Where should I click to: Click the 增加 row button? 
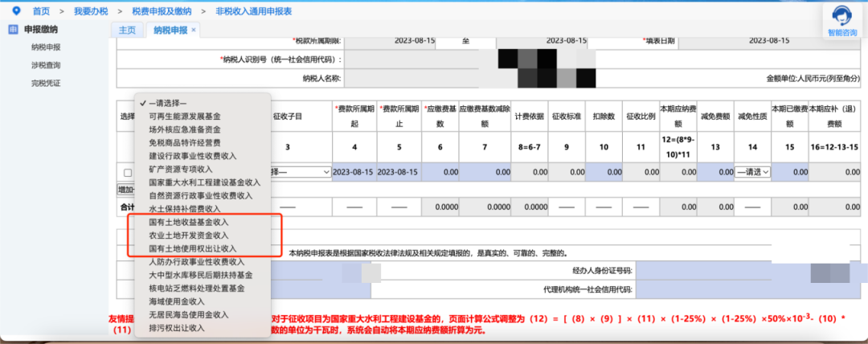(x=125, y=190)
